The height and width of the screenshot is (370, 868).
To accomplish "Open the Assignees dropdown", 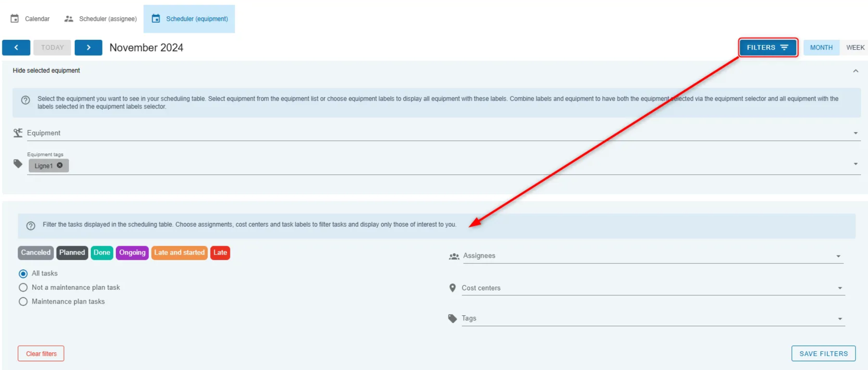I will pos(653,256).
